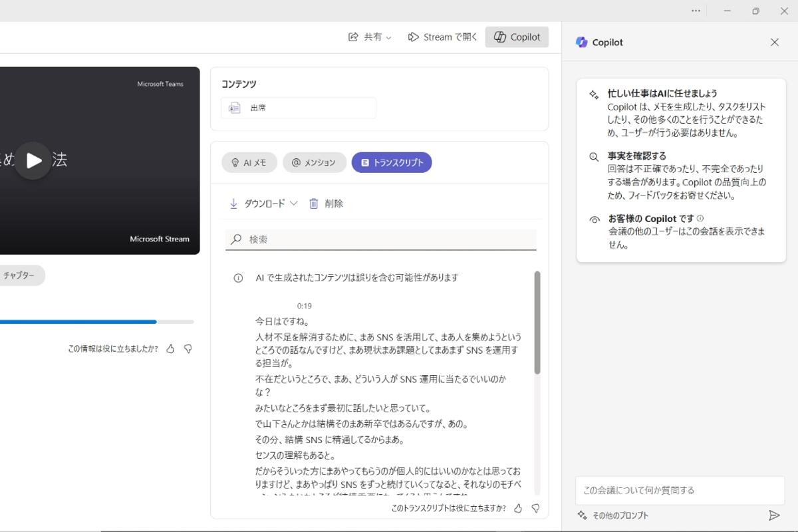The width and height of the screenshot is (798, 532).
Task: Toggle the Copilot pane from the top toolbar
Action: [517, 37]
